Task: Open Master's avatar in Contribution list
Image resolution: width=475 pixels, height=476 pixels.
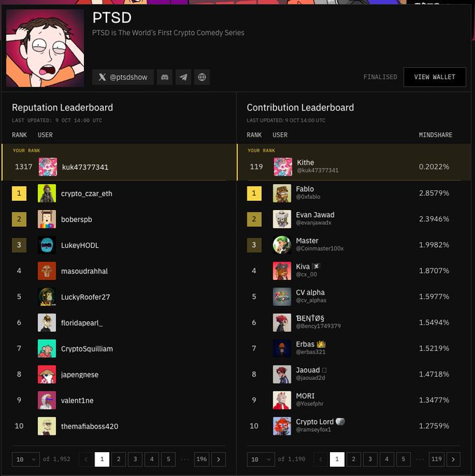Action: 282,245
